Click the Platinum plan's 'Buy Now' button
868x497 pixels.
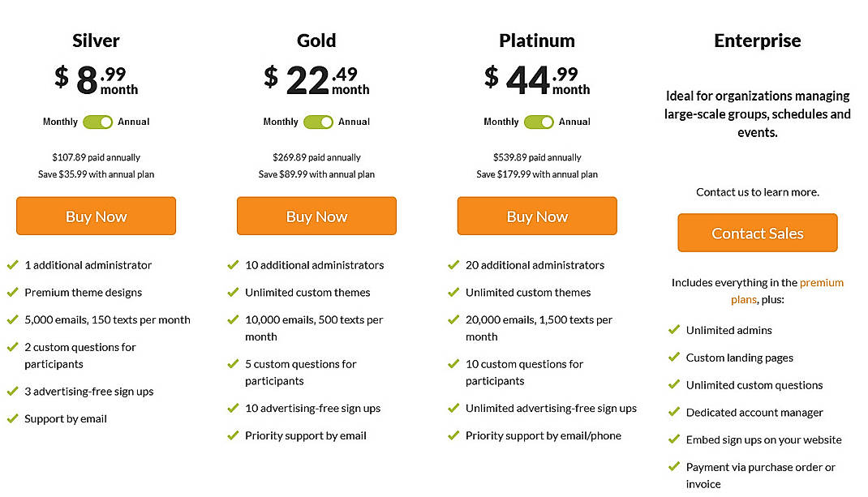coord(537,216)
